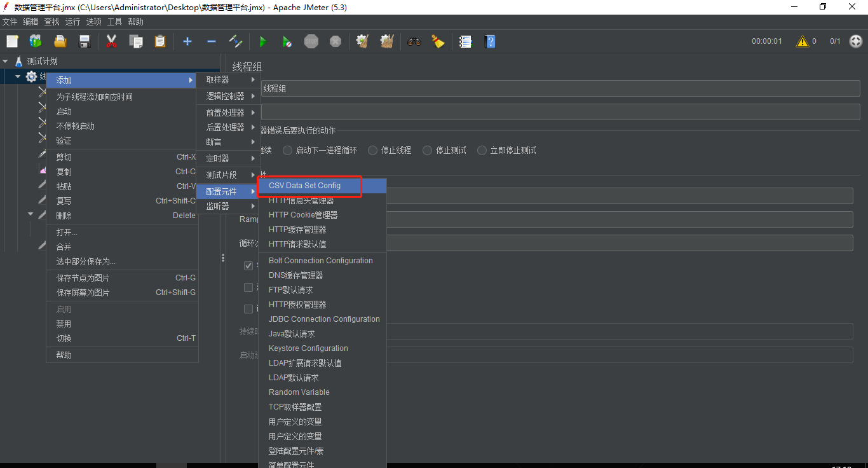Image resolution: width=868 pixels, height=468 pixels.
Task: Clear results with single broom icon
Action: pyautogui.click(x=363, y=41)
